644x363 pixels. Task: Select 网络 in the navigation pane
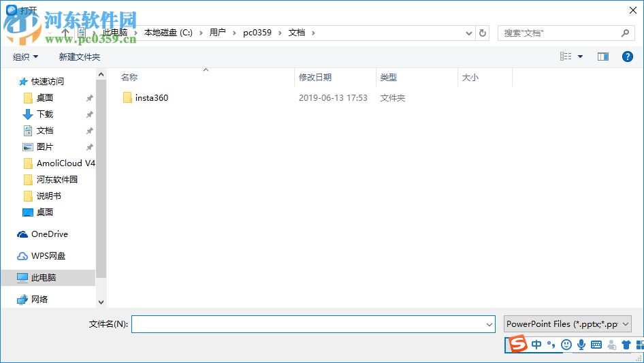39,299
